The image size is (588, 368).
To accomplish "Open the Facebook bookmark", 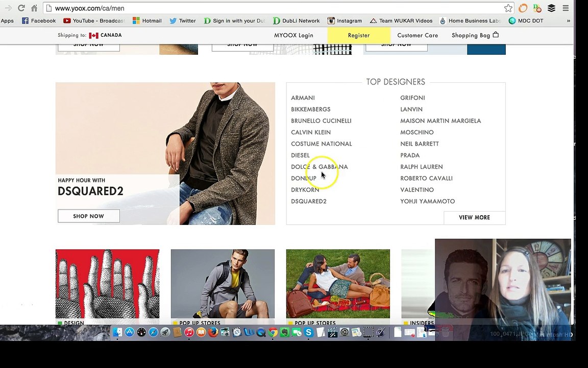I will tap(39, 20).
